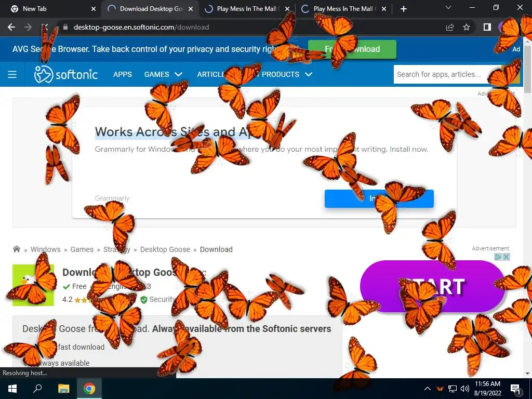Expand the GAMES dropdown
532x399 pixels.
click(163, 74)
